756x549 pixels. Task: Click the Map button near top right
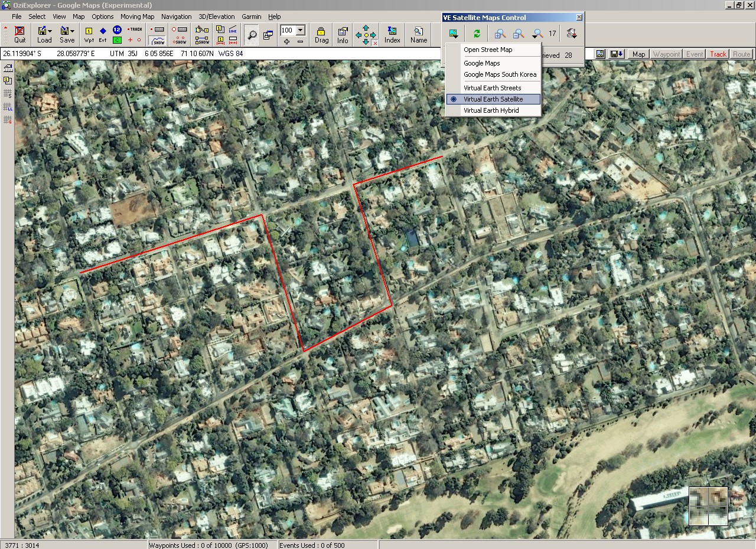point(638,54)
